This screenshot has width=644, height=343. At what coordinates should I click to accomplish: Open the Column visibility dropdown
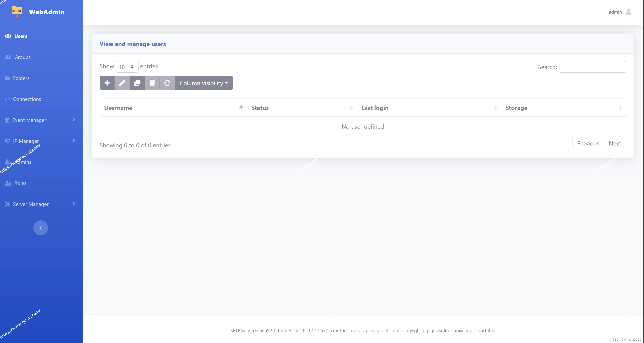coord(203,83)
